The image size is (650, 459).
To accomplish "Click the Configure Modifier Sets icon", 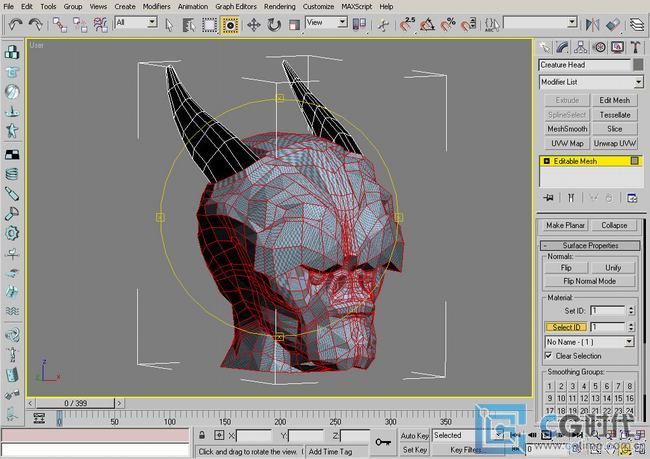I will pos(632,198).
